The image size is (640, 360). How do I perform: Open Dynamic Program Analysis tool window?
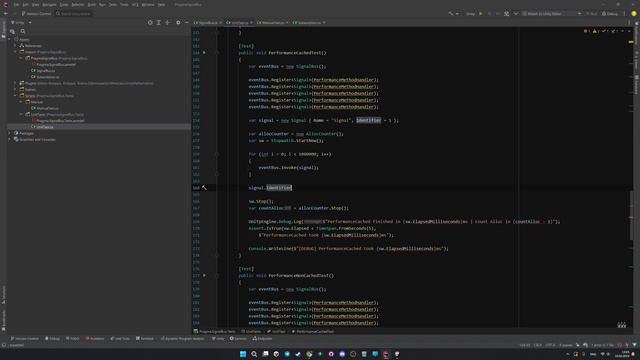pos(183,339)
